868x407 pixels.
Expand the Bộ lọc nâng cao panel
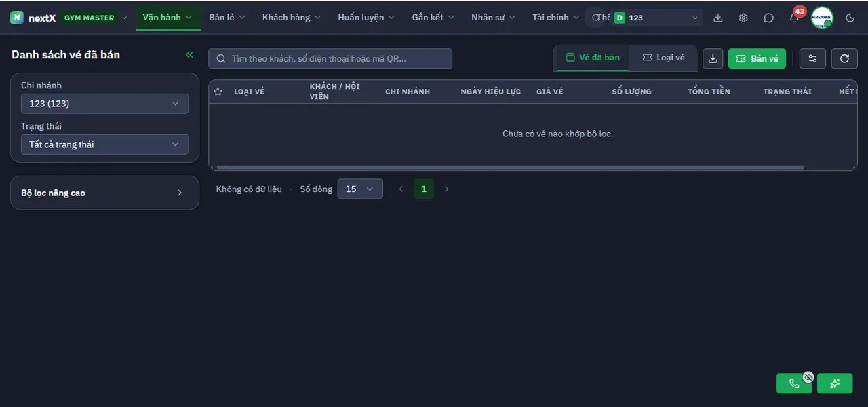click(x=104, y=193)
